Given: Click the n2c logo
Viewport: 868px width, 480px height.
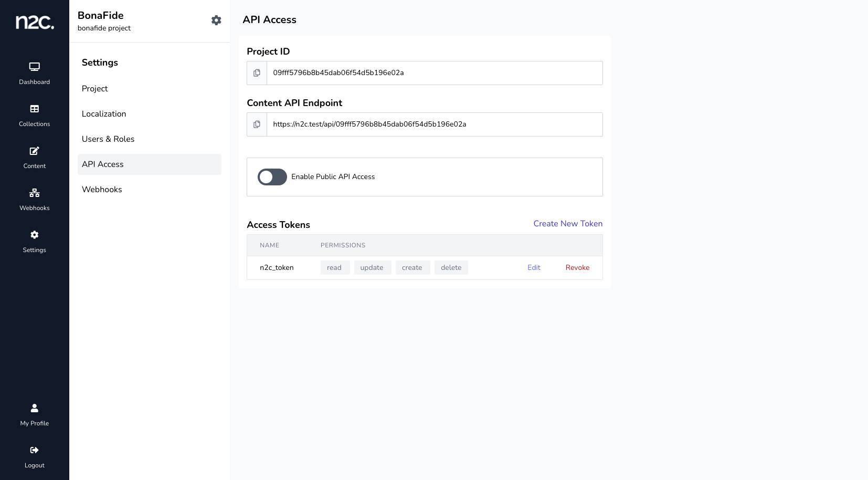Looking at the screenshot, I should pos(35,22).
